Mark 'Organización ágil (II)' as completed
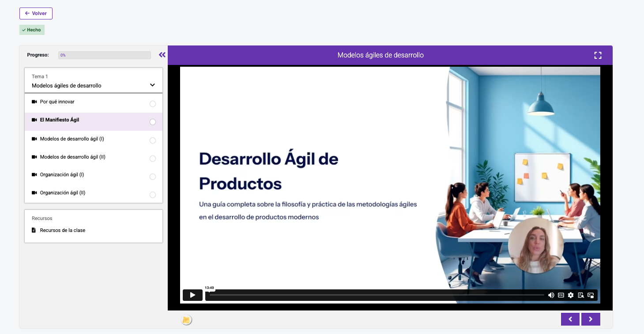The width and height of the screenshot is (644, 334). (x=153, y=195)
